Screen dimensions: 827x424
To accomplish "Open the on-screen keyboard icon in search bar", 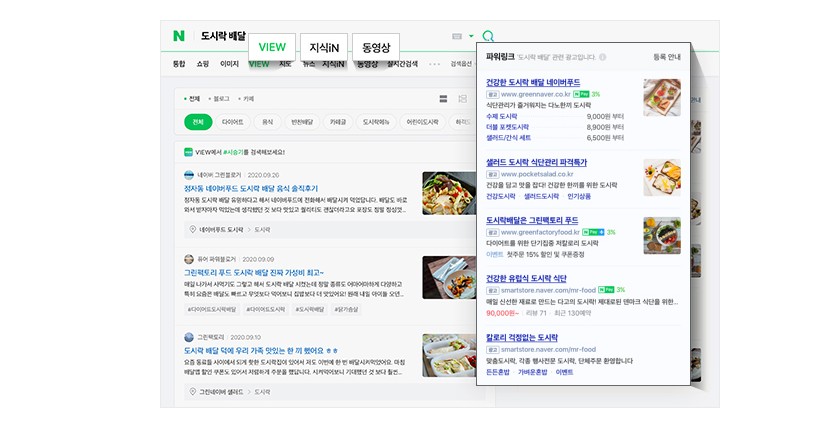I will tap(457, 36).
